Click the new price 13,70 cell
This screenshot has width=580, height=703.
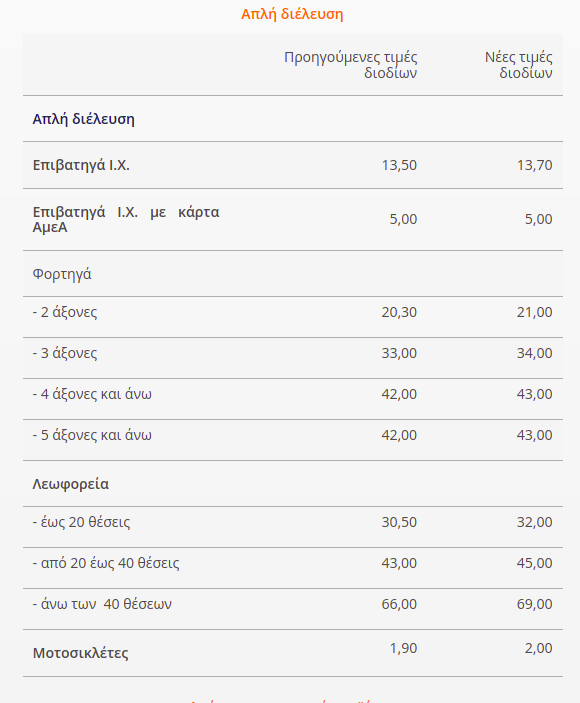[x=535, y=165]
